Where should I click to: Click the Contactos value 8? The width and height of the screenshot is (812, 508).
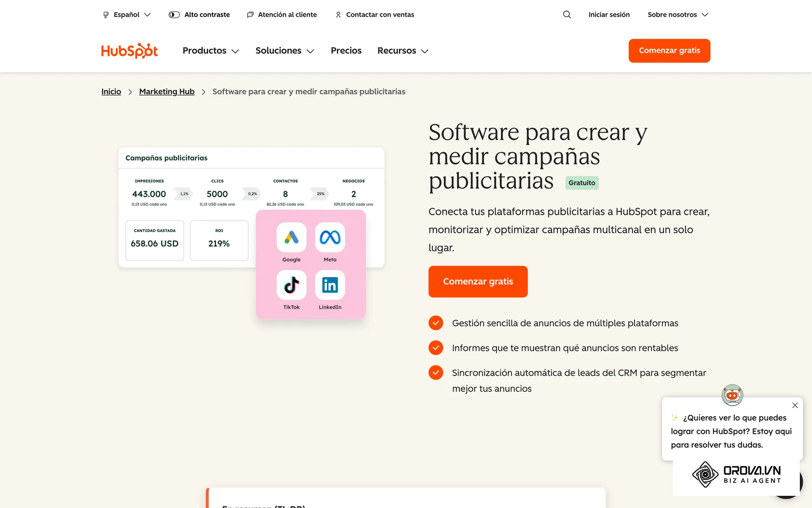pyautogui.click(x=285, y=194)
